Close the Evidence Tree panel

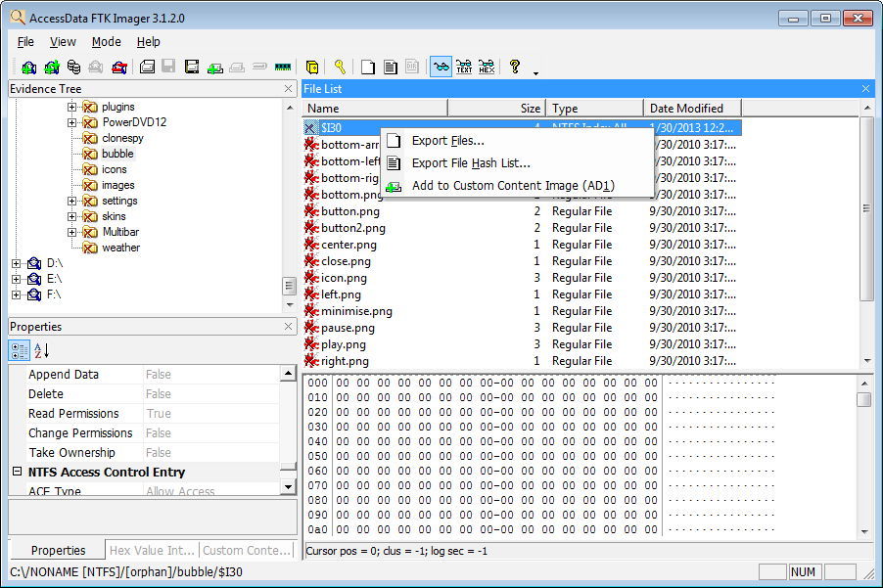pyautogui.click(x=288, y=89)
